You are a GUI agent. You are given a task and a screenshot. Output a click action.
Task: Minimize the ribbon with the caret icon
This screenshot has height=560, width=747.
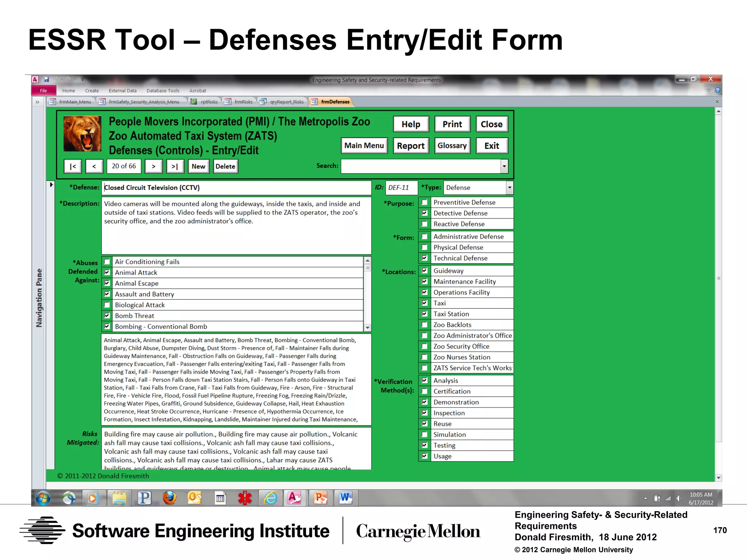pyautogui.click(x=709, y=90)
